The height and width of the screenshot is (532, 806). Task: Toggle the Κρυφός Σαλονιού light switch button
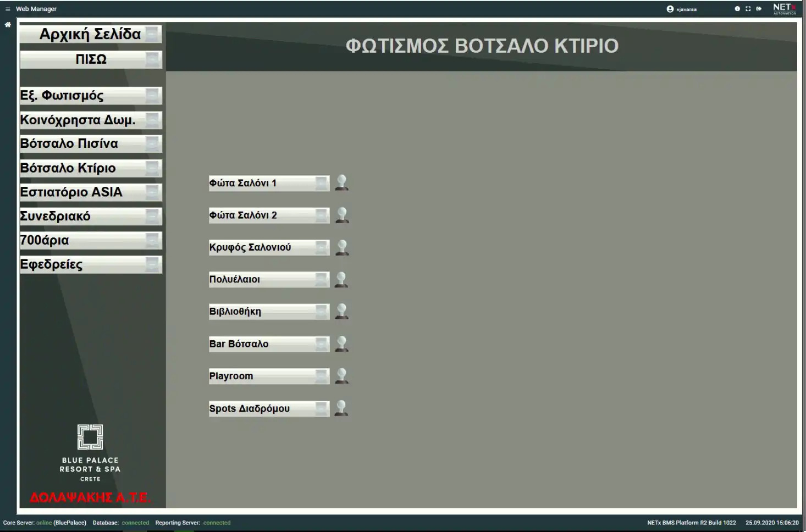coord(269,247)
